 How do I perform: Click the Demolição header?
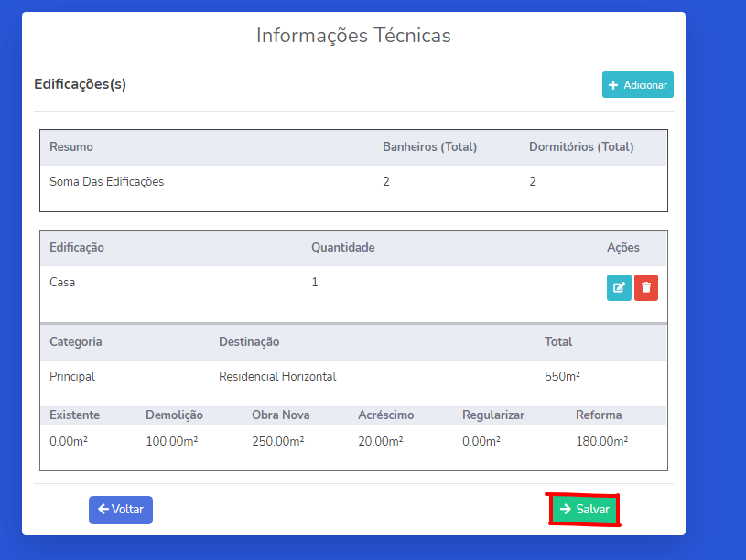coord(174,415)
